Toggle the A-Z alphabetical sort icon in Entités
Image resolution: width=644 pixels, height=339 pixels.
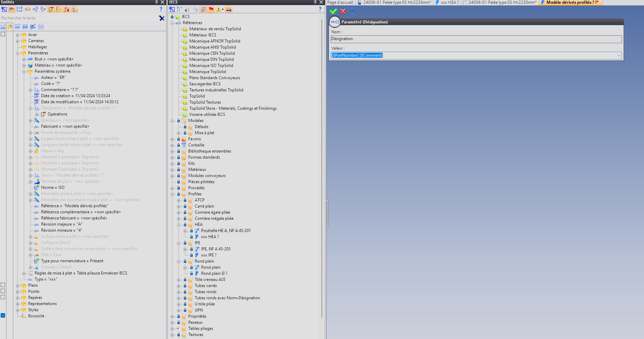click(x=67, y=9)
